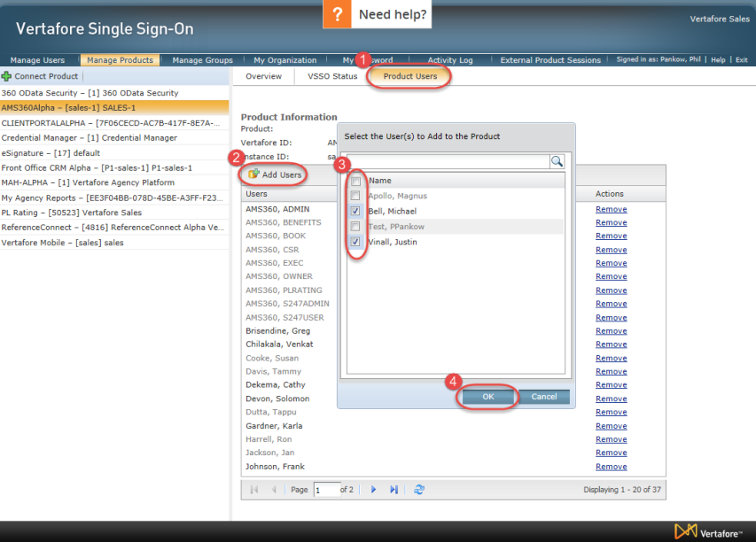Check the Apollo, Magnus checkbox
The height and width of the screenshot is (542, 756).
(355, 196)
